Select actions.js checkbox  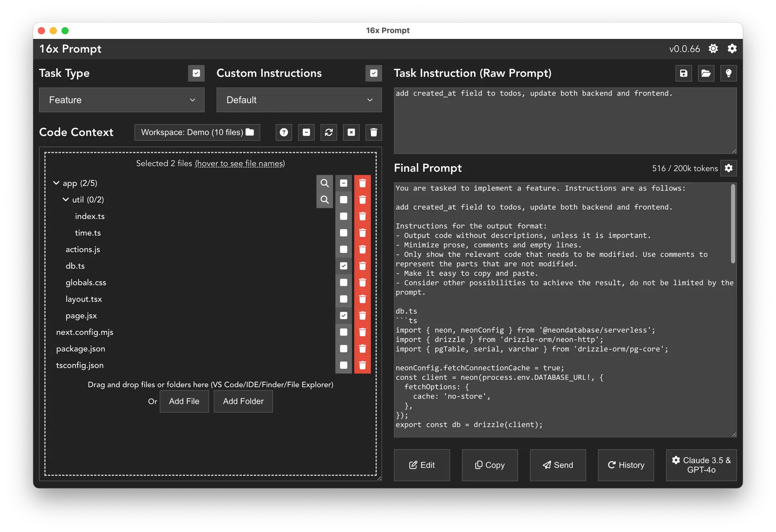click(x=344, y=249)
